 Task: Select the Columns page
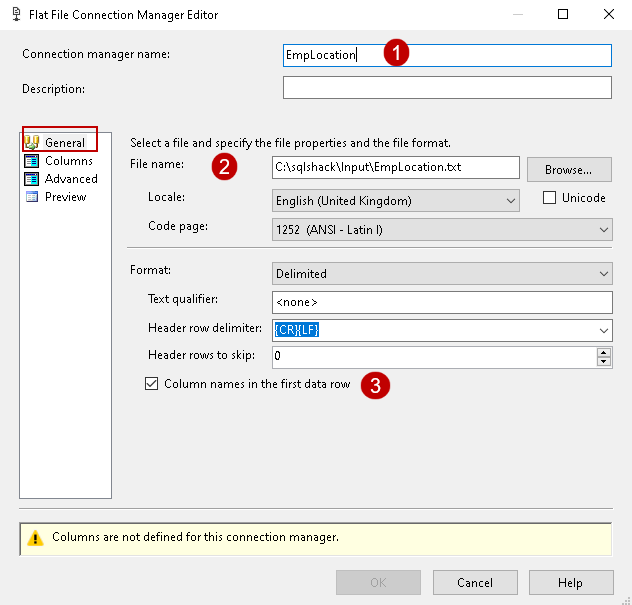click(68, 161)
